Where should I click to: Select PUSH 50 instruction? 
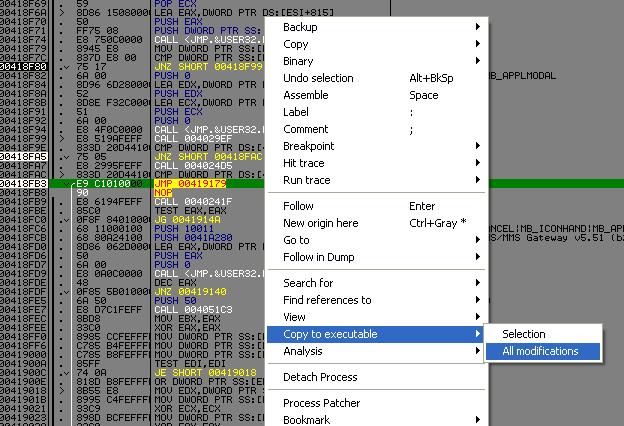click(x=175, y=301)
